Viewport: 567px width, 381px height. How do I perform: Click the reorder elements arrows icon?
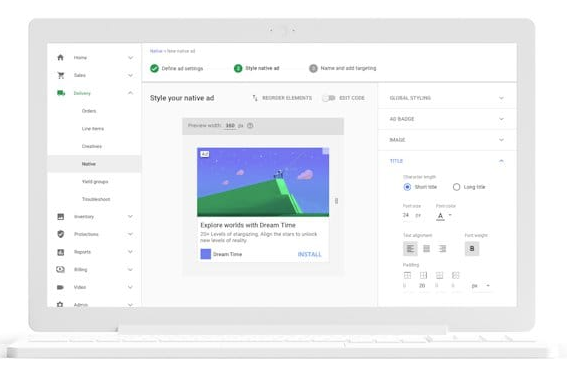click(x=255, y=98)
